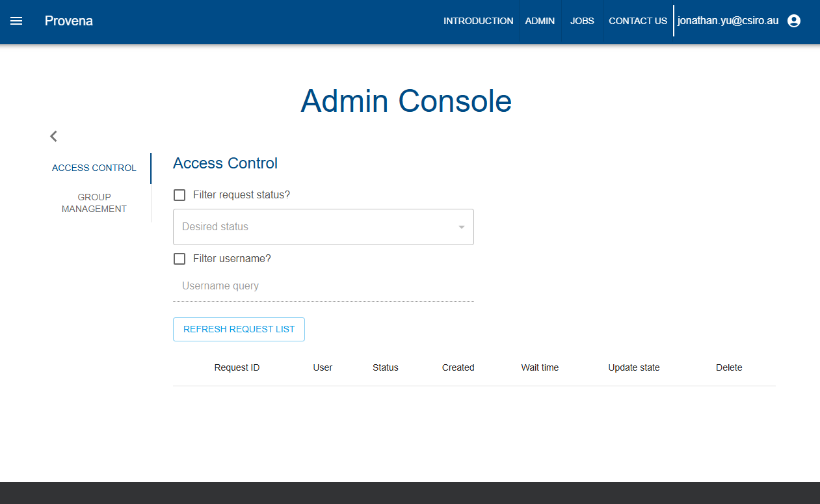Tick the Filter request status checkbox
The height and width of the screenshot is (504, 820).
[x=179, y=195]
